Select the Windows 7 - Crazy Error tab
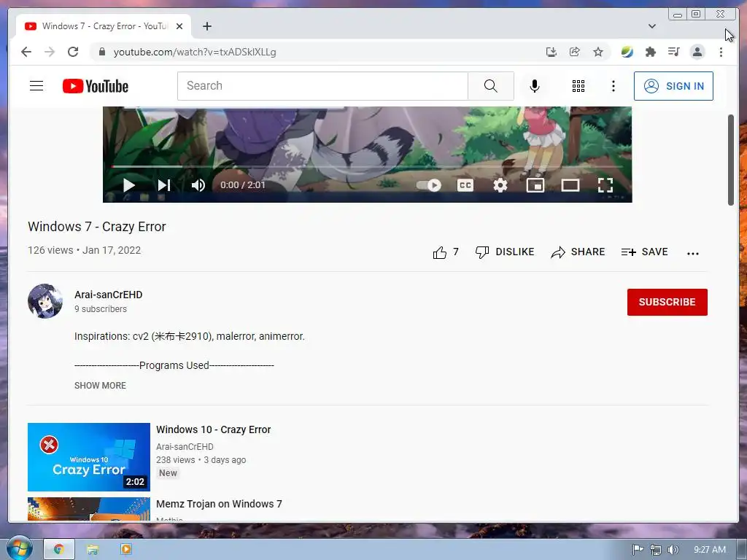 [104, 26]
